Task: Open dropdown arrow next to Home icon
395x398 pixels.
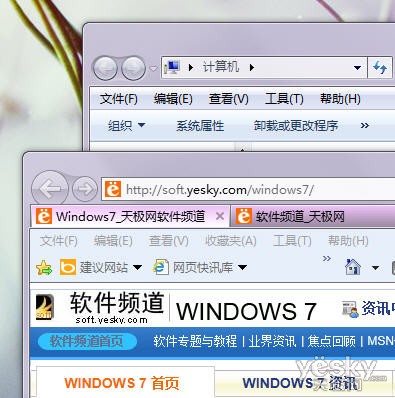Action: [375, 268]
